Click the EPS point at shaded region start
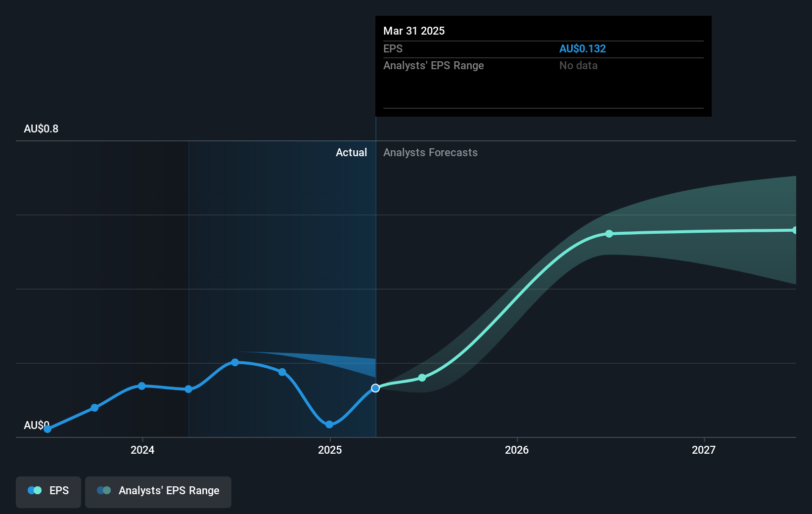Viewport: 812px width, 514px height. pos(188,389)
